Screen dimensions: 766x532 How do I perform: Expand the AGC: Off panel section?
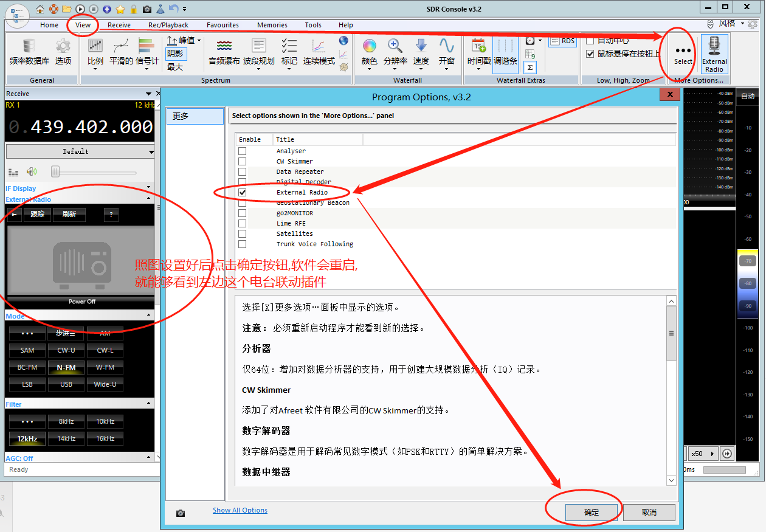148,458
